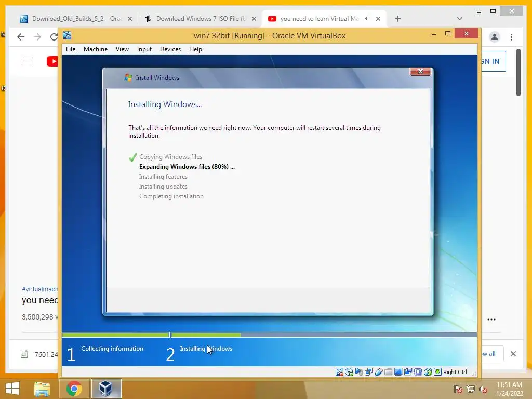
Task: Close the Download_Old_Builds_5_2 tab
Action: tap(129, 19)
